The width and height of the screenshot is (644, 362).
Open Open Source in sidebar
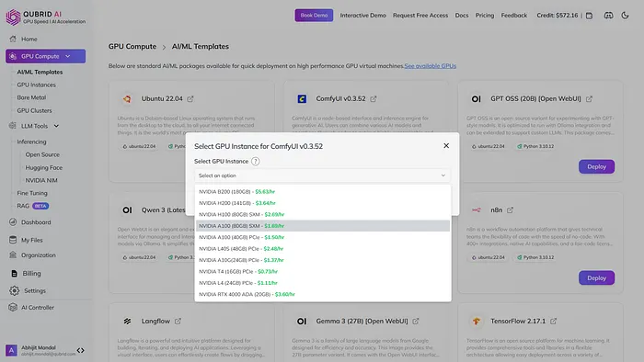[x=42, y=154]
